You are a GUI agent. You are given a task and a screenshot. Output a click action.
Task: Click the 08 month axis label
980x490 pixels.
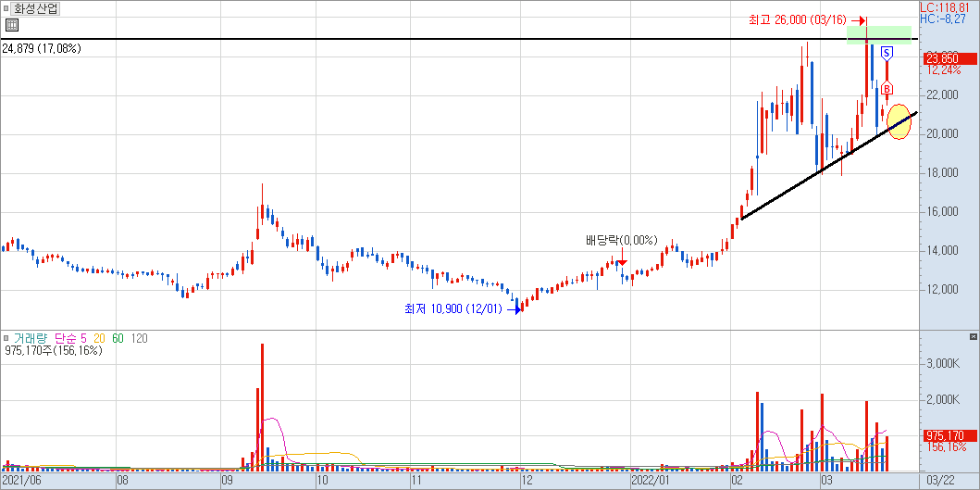coord(122,481)
